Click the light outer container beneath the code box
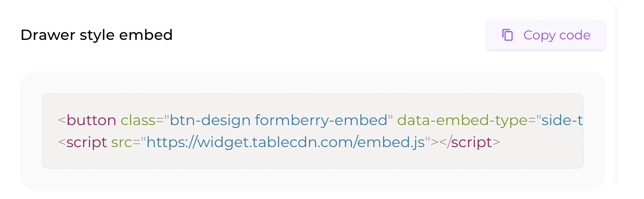The image size is (644, 199). pyautogui.click(x=312, y=179)
